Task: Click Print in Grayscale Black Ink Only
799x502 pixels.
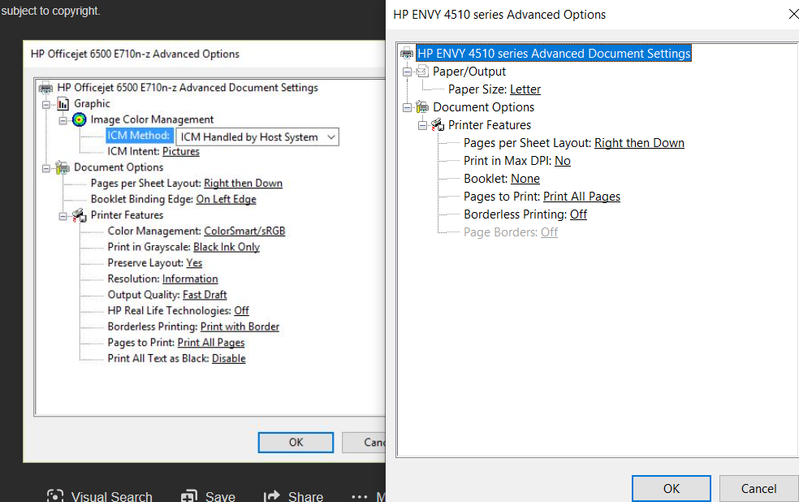Action: pyautogui.click(x=226, y=247)
